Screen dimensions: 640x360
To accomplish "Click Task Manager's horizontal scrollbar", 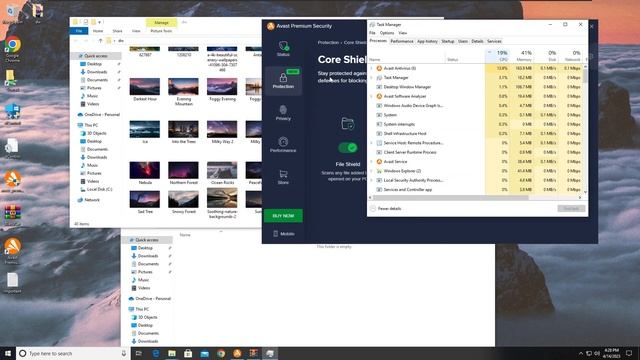I will [451, 198].
